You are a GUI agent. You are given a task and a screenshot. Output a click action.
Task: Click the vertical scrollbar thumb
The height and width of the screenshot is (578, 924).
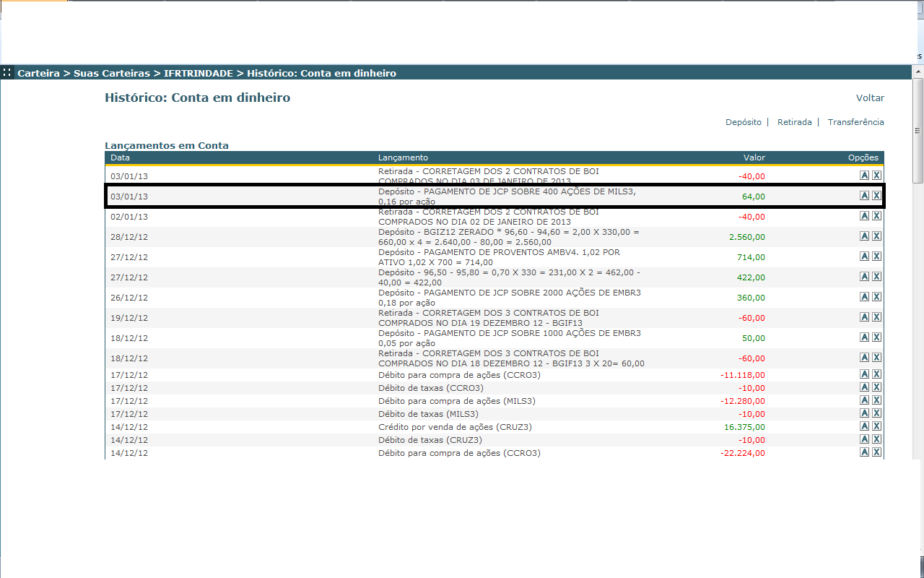[x=918, y=131]
